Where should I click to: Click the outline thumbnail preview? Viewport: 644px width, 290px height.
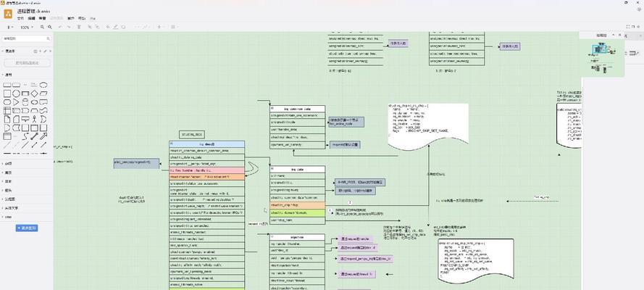[x=602, y=57]
